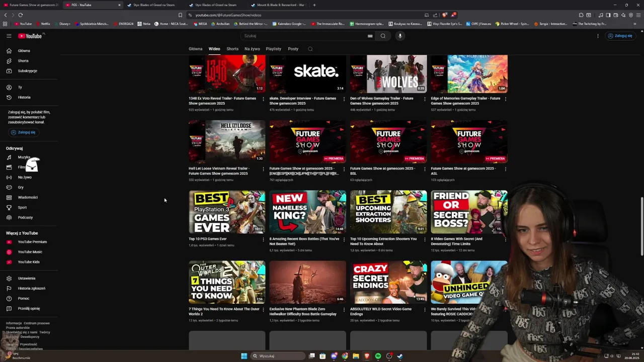
Task: Open Shorts in the left sidebar
Action: tap(23, 61)
